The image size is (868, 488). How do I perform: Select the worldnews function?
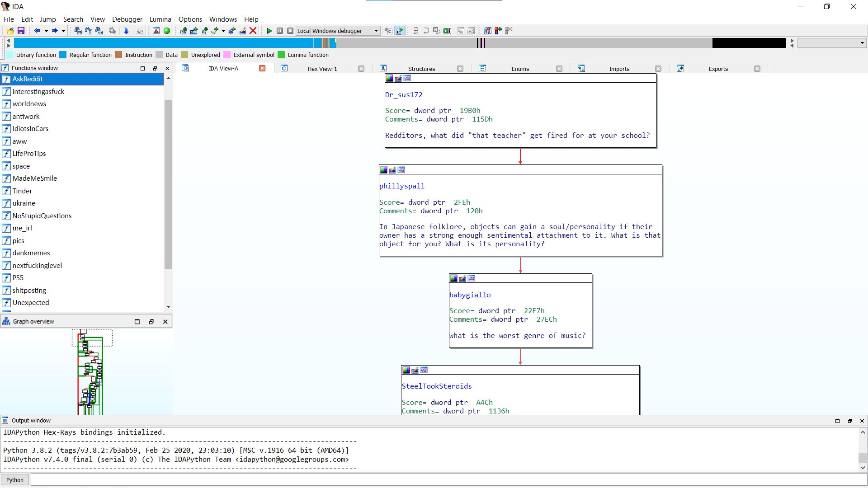(x=82, y=104)
